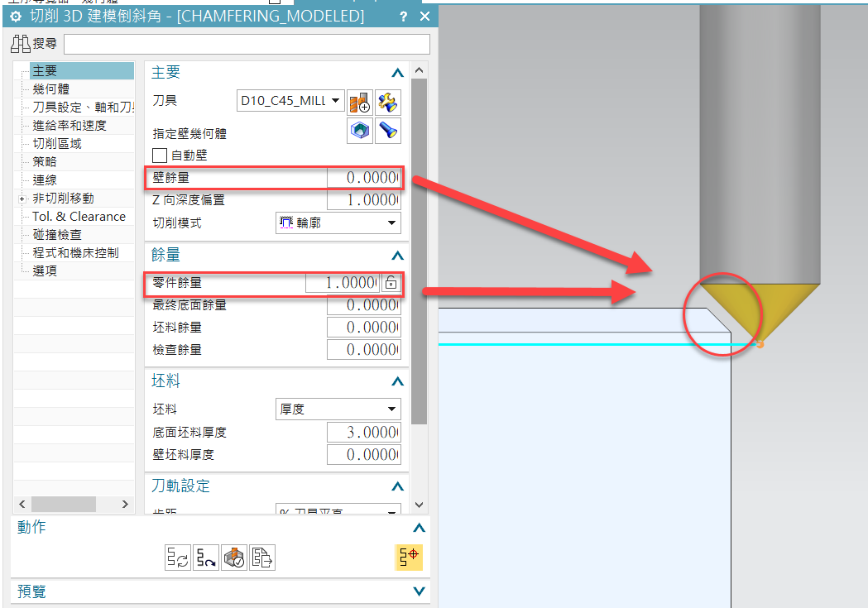Click the flashlight display geometry icon
Viewport: 868px width, 608px height.
point(387,131)
